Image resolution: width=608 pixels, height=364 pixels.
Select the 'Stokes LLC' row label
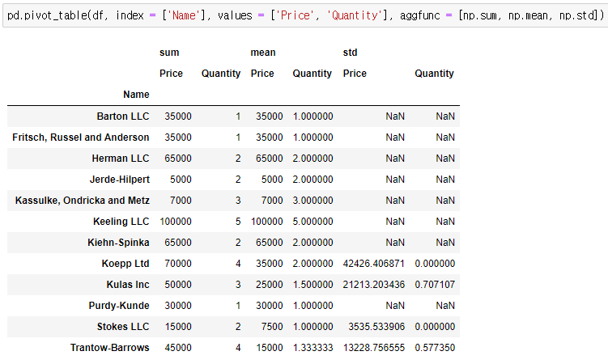(x=123, y=327)
